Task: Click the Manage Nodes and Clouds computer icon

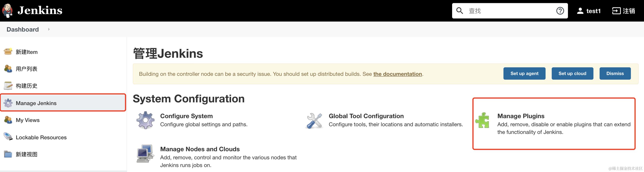Action: 145,153
